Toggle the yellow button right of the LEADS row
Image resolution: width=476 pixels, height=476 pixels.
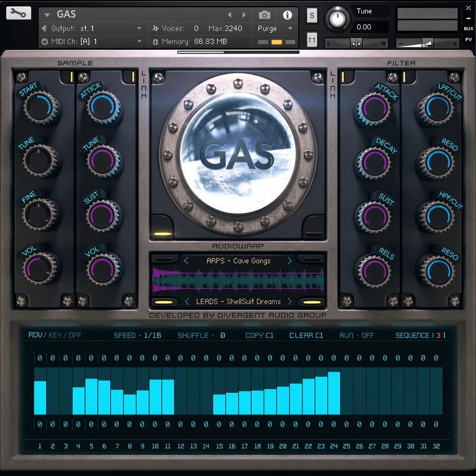pyautogui.click(x=312, y=302)
